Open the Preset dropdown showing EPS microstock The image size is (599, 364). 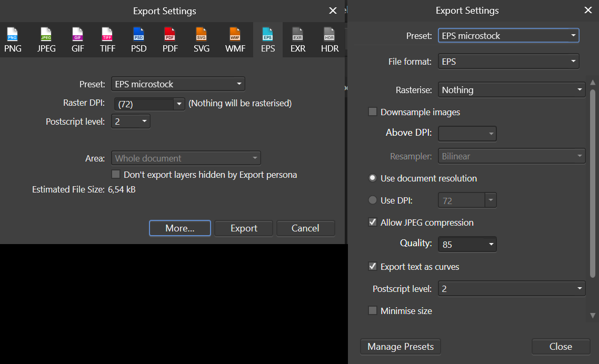point(508,35)
